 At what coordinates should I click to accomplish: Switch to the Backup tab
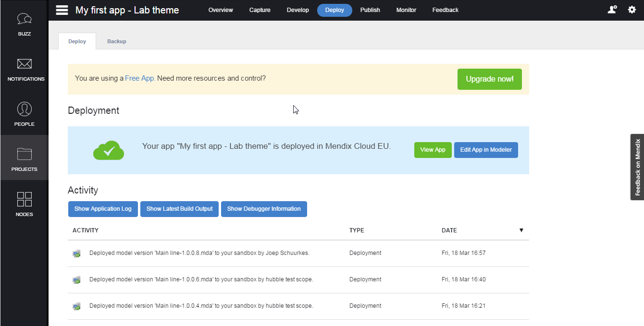point(117,42)
